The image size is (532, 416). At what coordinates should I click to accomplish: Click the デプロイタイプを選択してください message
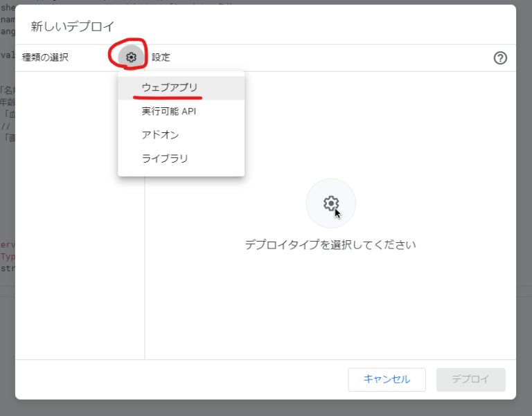(330, 245)
